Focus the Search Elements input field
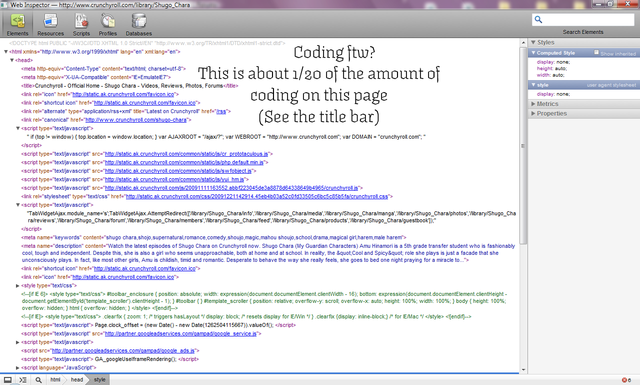This screenshot has height=385, width=640. click(x=583, y=20)
